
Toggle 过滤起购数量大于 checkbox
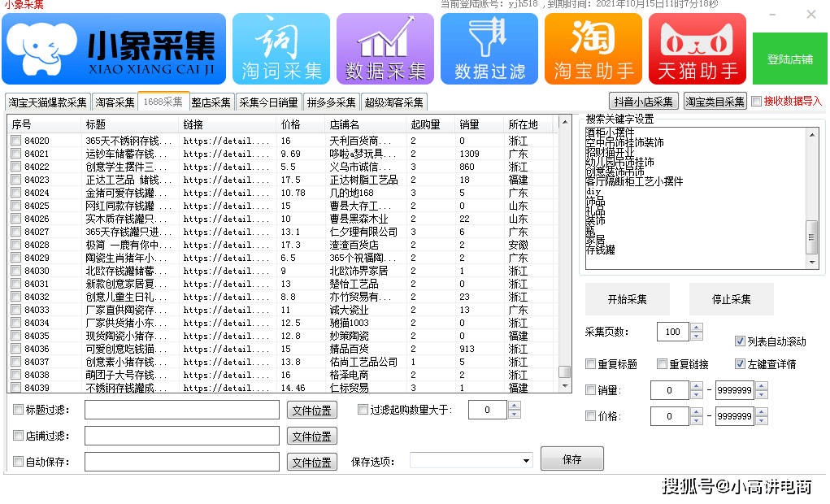363,409
